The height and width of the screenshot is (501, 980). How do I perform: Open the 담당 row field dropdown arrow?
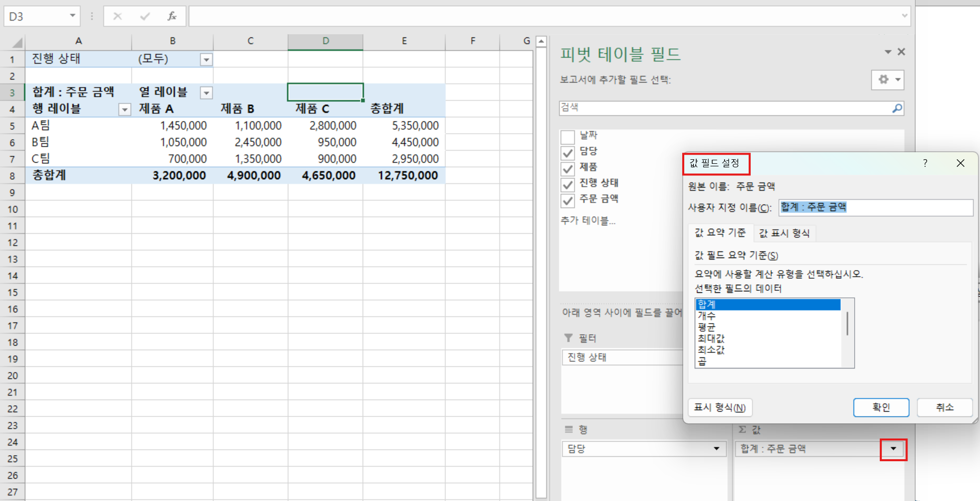tap(716, 449)
